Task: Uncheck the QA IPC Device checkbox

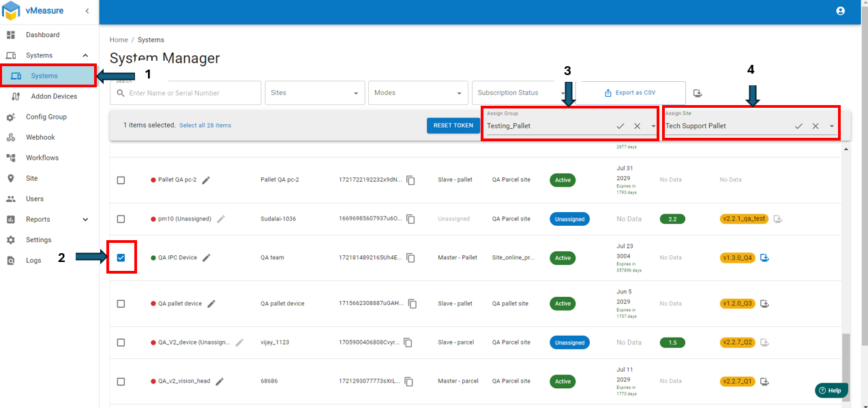Action: [x=121, y=258]
